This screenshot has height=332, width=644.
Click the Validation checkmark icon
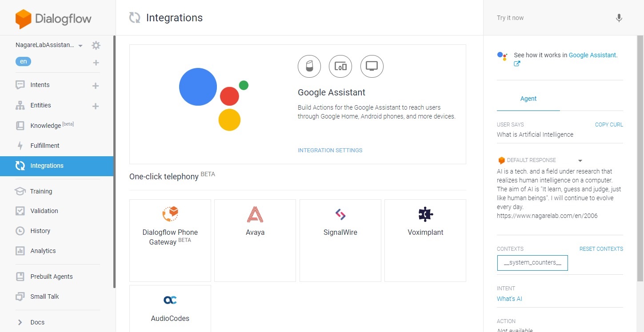tap(20, 211)
